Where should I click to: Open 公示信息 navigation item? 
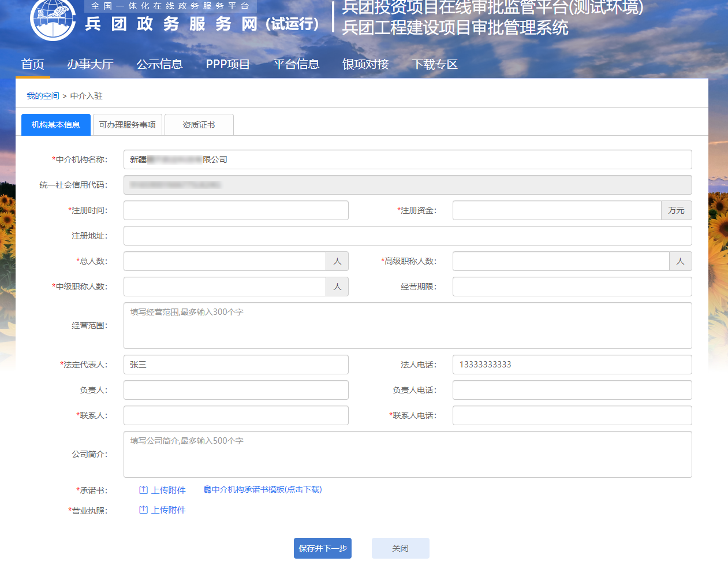pos(159,64)
